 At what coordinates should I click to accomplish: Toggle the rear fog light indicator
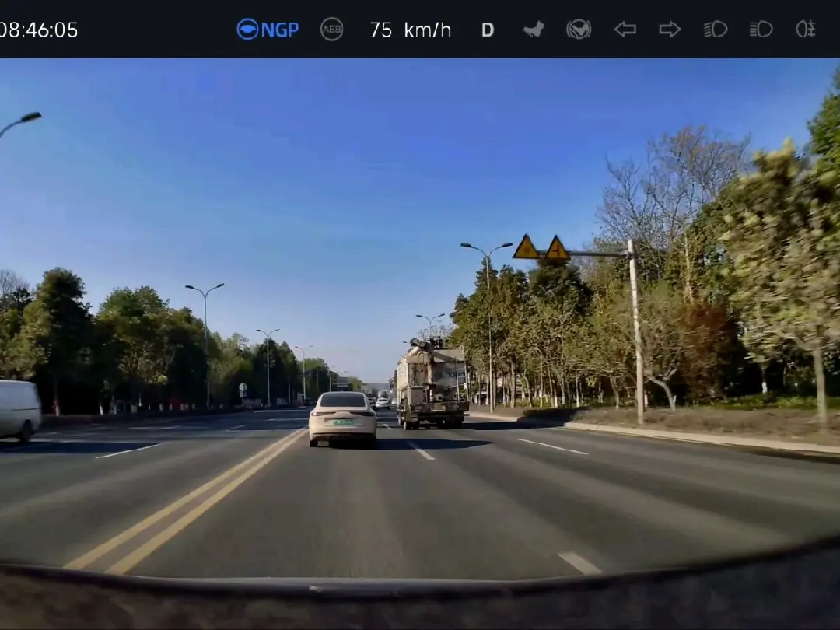pos(806,30)
